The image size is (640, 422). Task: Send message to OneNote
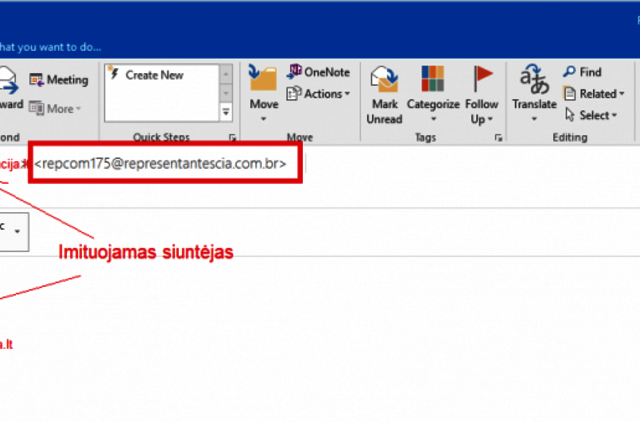(x=318, y=72)
